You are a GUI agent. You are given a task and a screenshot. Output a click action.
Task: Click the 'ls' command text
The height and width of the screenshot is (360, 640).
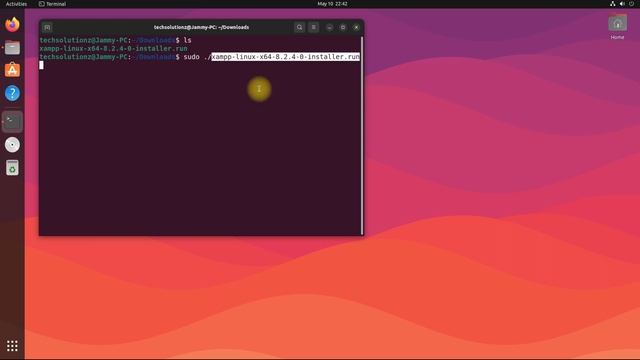click(x=187, y=40)
